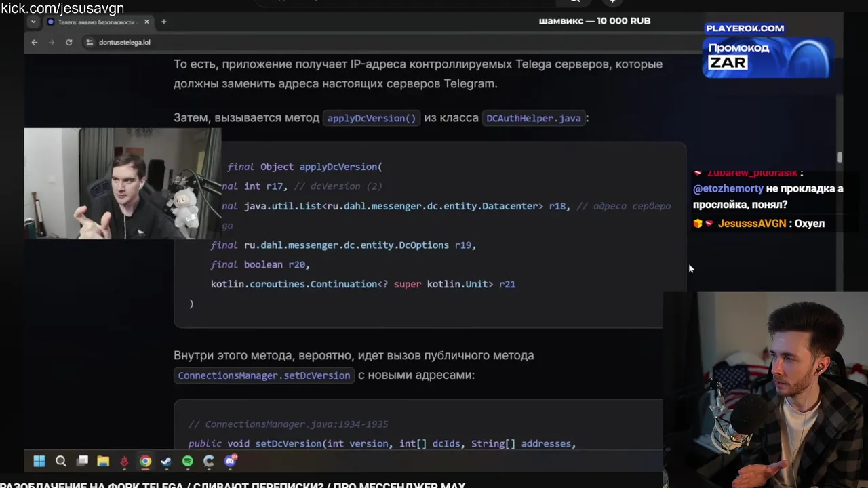The height and width of the screenshot is (488, 868).
Task: Click the JesusssAVGN chat username
Action: pos(752,224)
